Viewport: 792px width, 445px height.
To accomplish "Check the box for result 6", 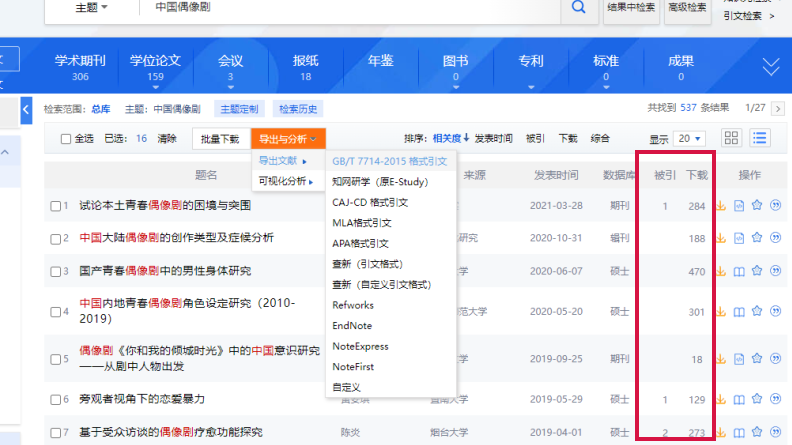I will 56,400.
